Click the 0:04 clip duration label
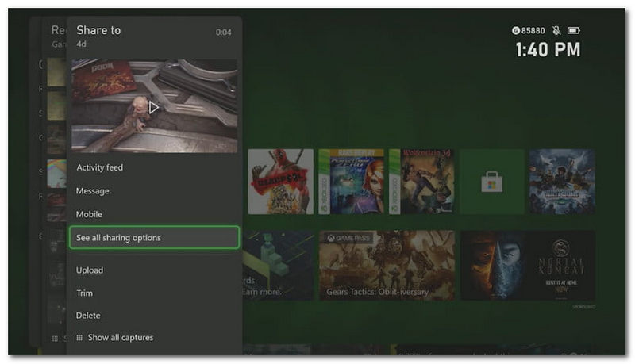635x364 pixels. coord(224,33)
